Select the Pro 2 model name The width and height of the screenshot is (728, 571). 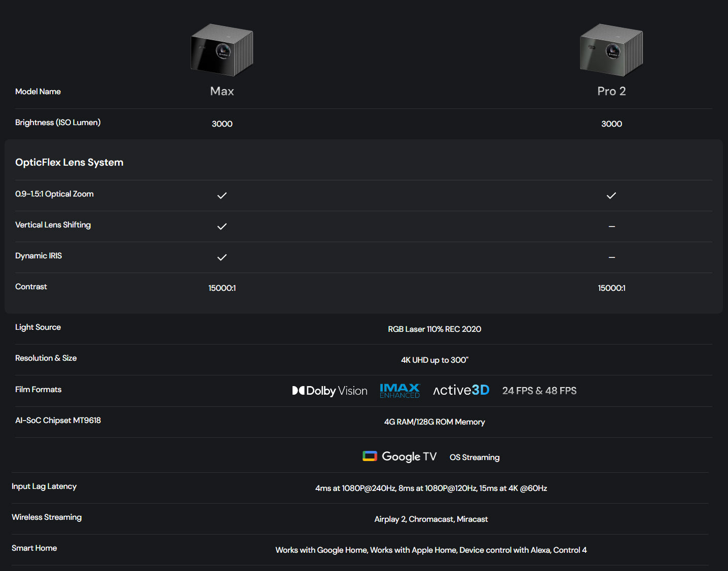[611, 91]
